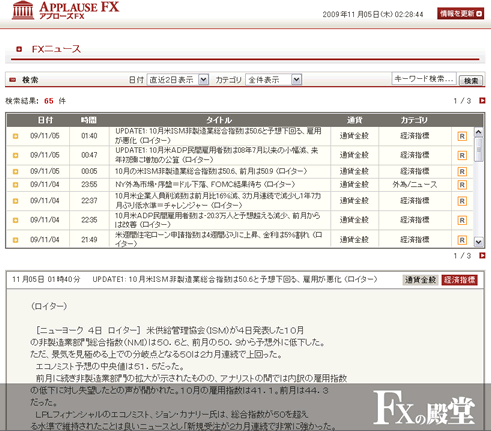Click the 情報を更新 refresh button

click(x=460, y=14)
